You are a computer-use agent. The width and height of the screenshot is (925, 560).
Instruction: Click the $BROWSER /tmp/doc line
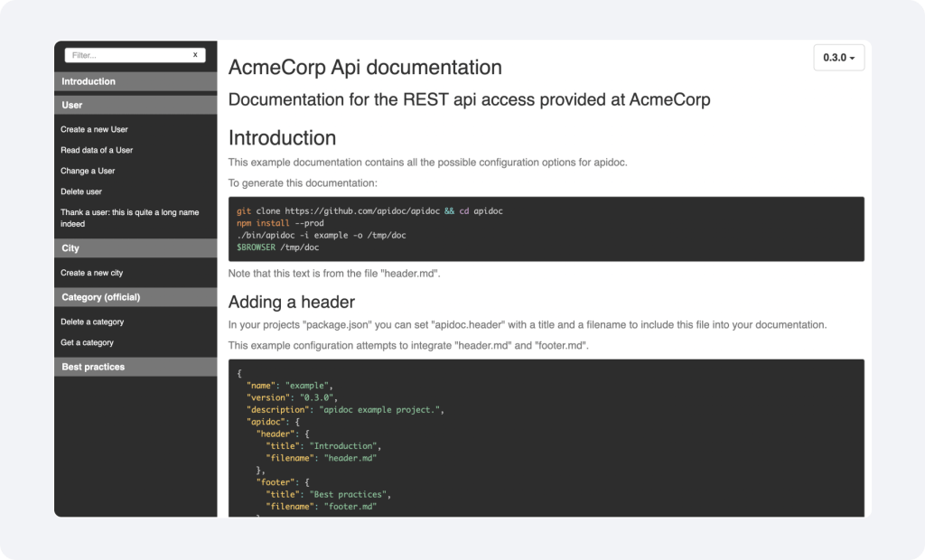pyautogui.click(x=278, y=247)
